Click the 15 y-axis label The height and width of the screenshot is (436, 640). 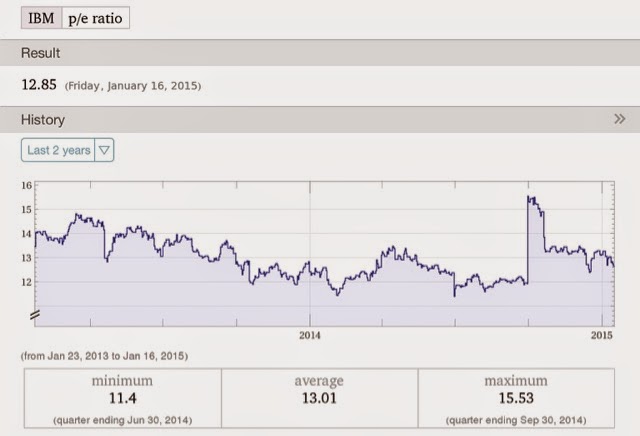tap(27, 209)
